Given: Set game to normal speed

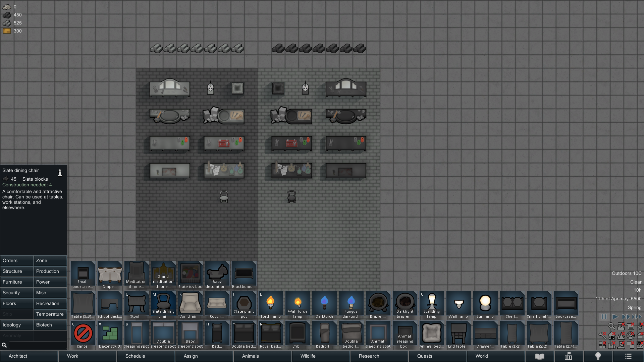Looking at the screenshot, I should click(x=615, y=317).
